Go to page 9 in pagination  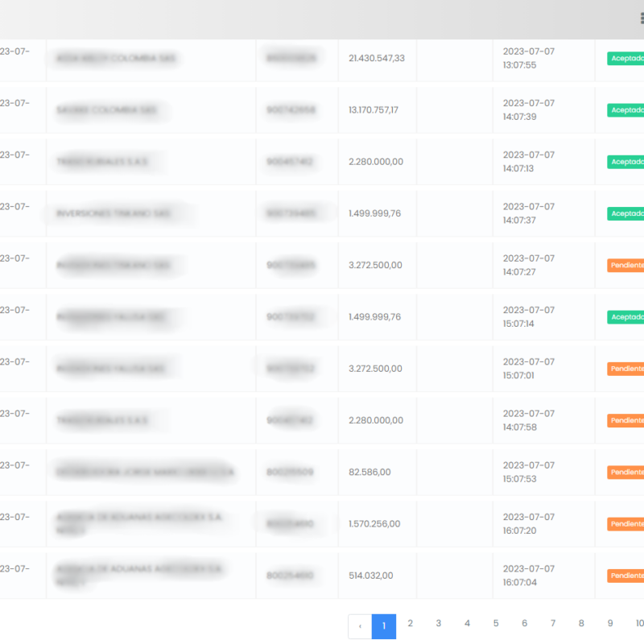coord(610,624)
